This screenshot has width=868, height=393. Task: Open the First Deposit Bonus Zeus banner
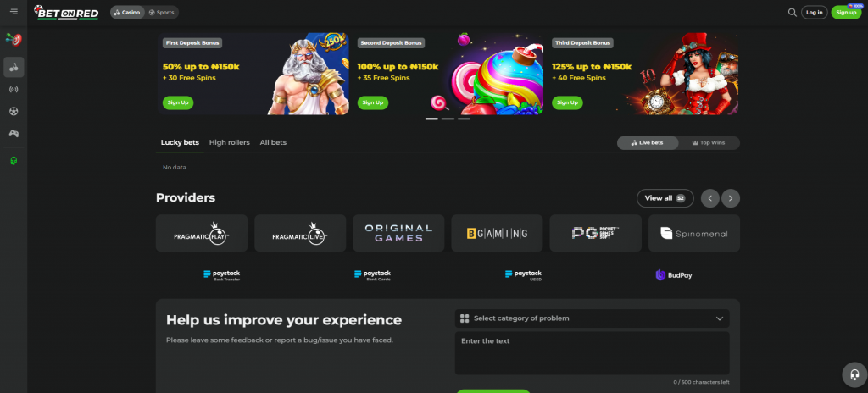tap(253, 74)
